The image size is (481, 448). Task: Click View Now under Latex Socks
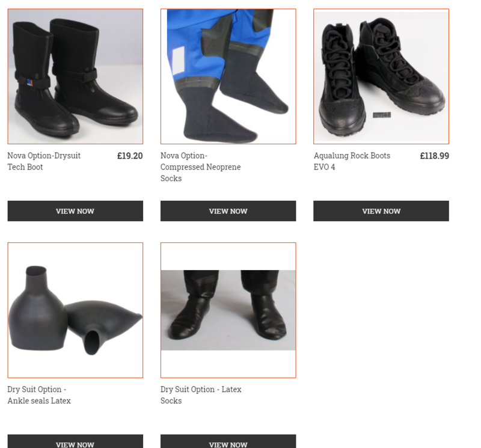click(x=228, y=442)
